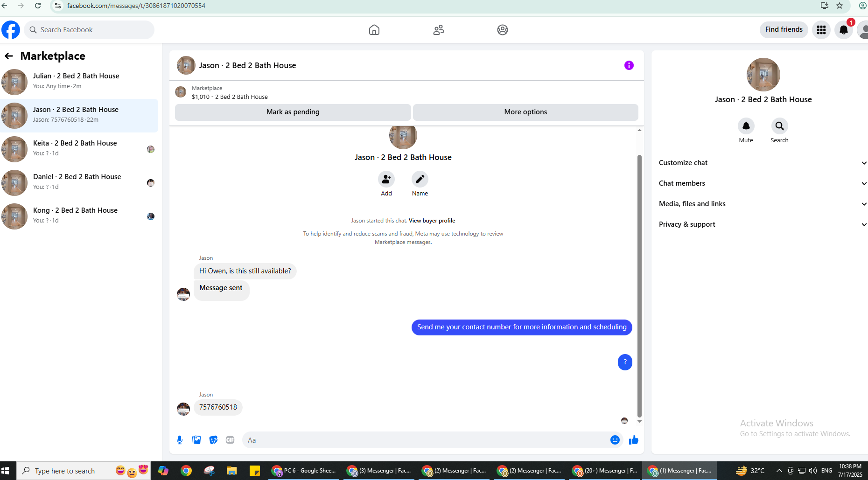
Task: Click the browser back arrow
Action: 4,6
